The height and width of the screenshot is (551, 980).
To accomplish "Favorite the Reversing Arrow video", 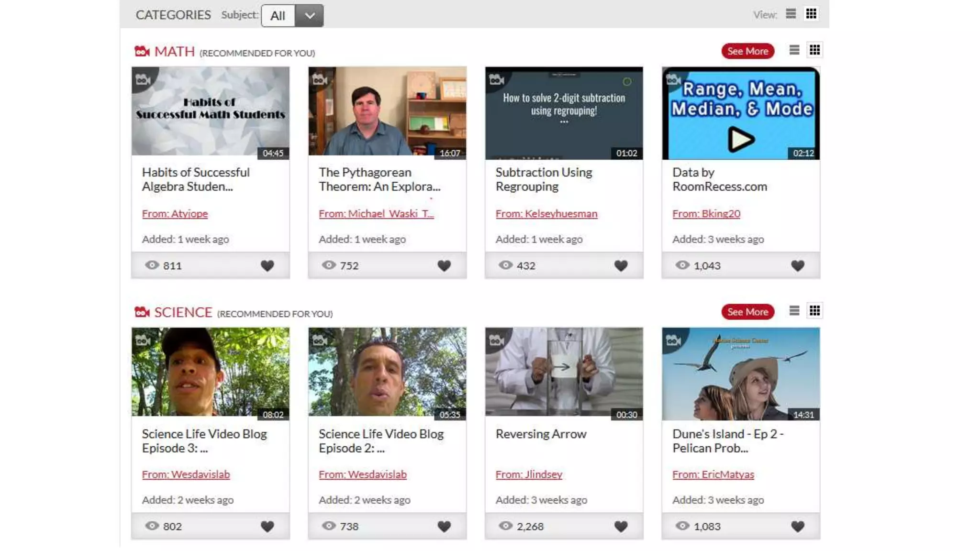I will tap(621, 526).
